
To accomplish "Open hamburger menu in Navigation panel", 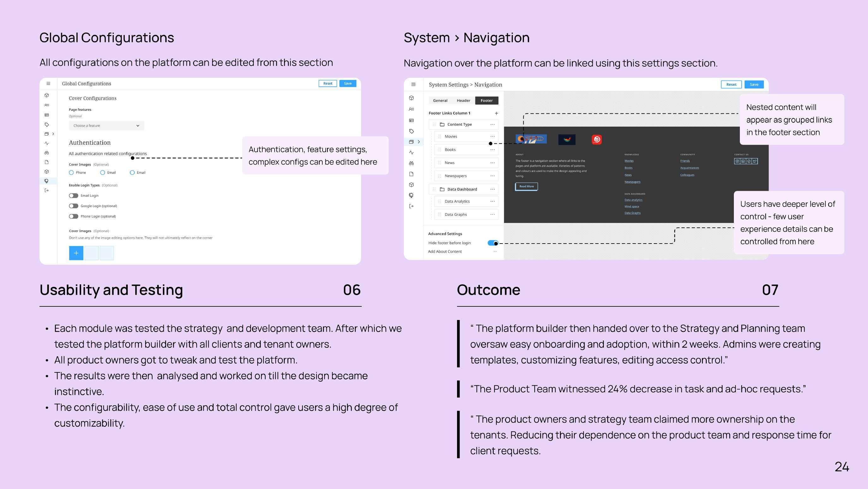I will point(413,84).
